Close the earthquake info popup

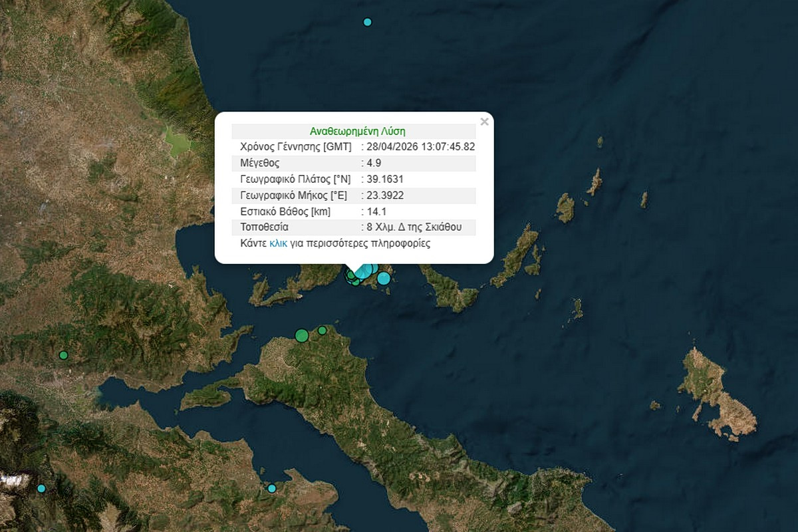[484, 122]
